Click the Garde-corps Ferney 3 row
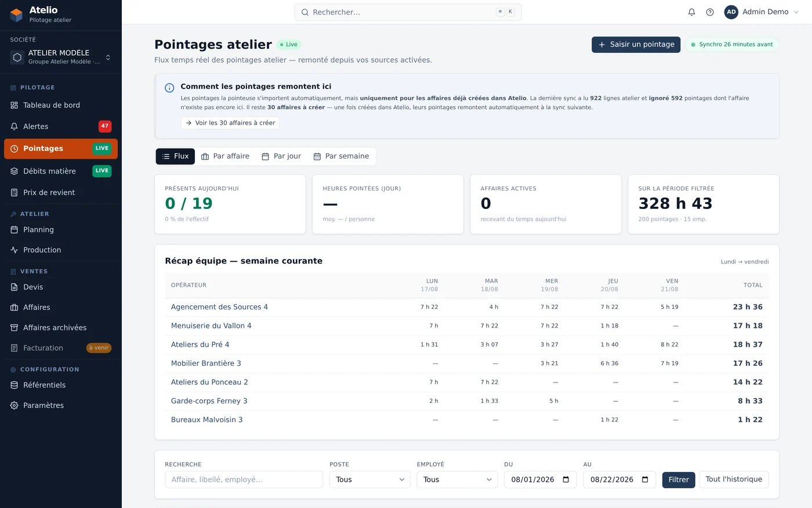Screen dimensions: 812x508 point(467,401)
